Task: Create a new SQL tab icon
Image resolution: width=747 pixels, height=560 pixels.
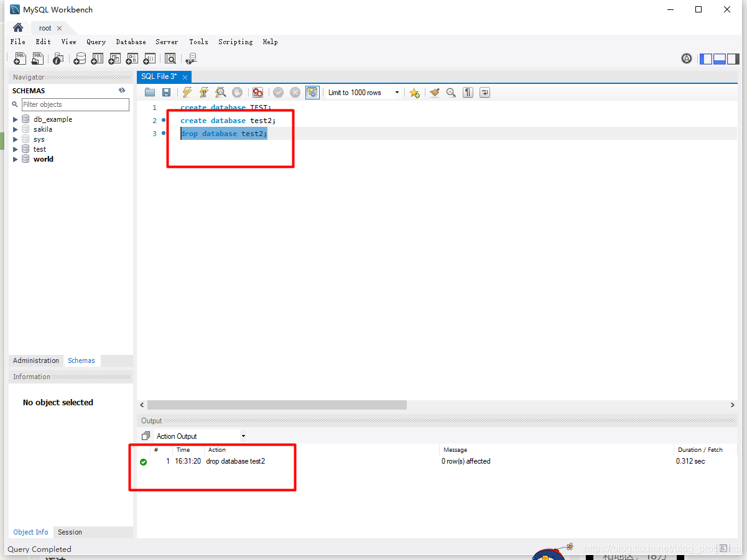Action: click(x=20, y=58)
